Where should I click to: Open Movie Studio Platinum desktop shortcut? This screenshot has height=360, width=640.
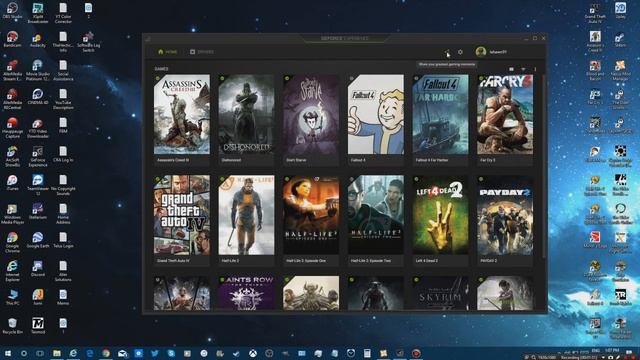tap(38, 70)
